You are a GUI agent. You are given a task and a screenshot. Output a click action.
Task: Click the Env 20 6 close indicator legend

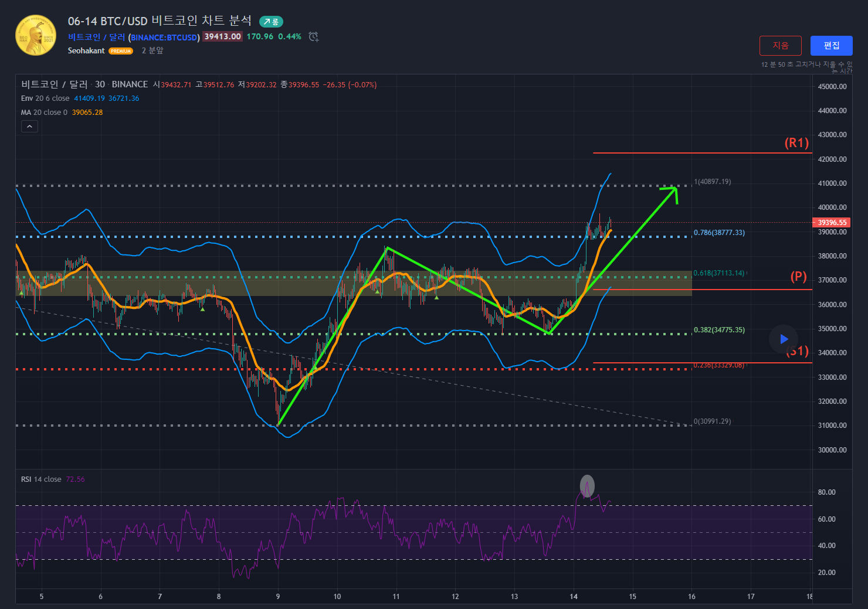point(45,98)
